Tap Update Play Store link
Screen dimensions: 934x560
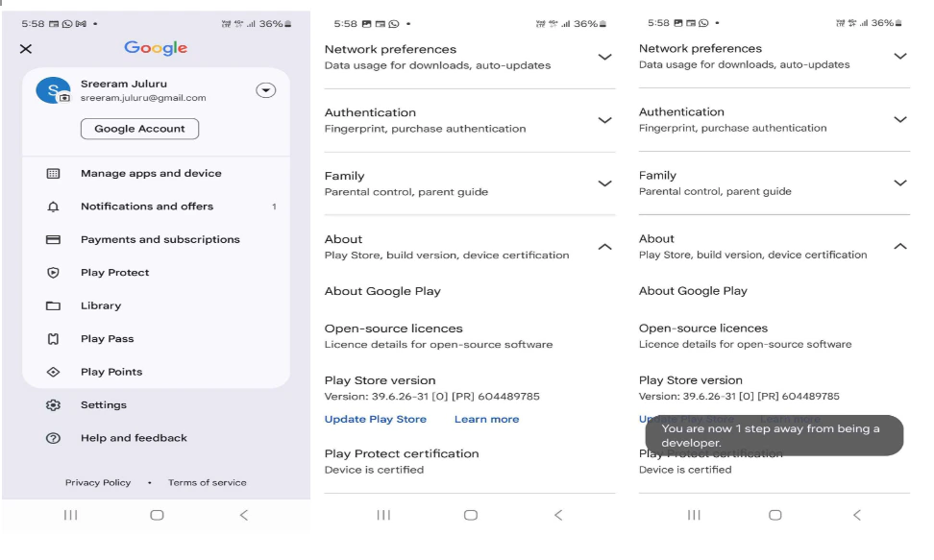[376, 420]
